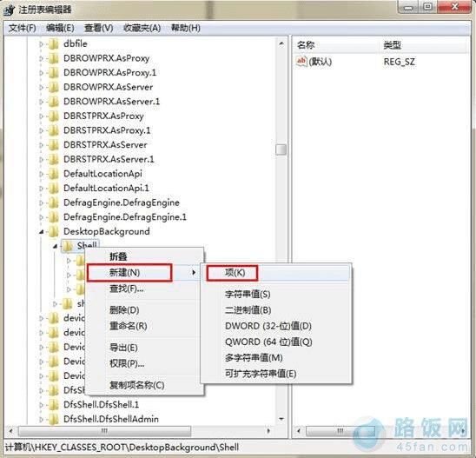This screenshot has height=458, width=476.
Task: Pick DWORD (32-位)值(D) entry
Action: 268,326
